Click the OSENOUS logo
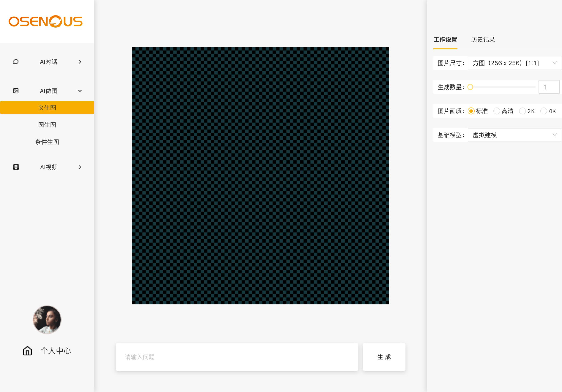This screenshot has height=392, width=562. [46, 22]
